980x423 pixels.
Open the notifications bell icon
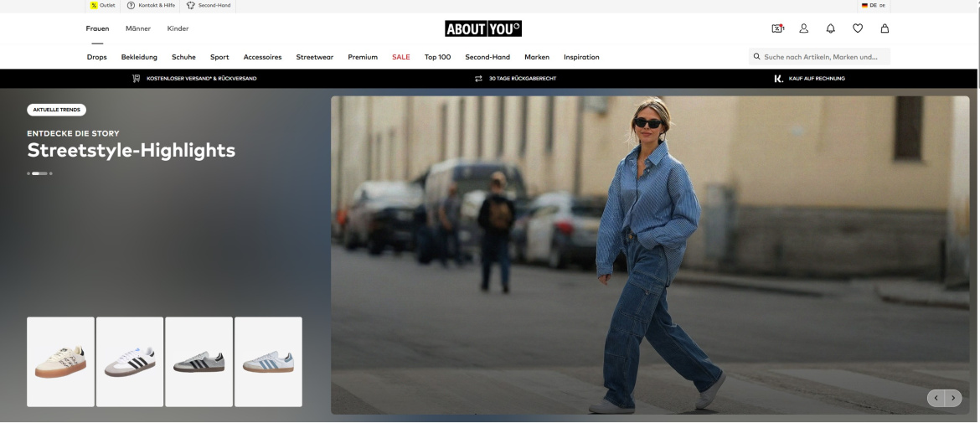[x=831, y=28]
